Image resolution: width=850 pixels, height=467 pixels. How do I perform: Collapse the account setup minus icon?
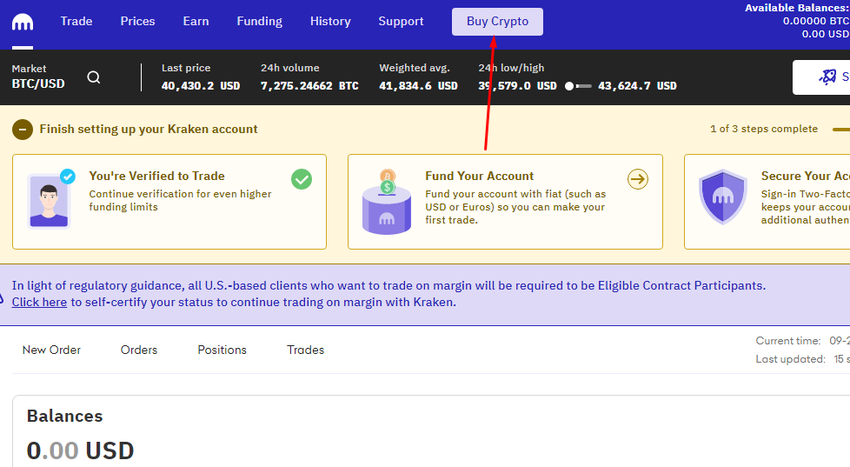coord(22,130)
